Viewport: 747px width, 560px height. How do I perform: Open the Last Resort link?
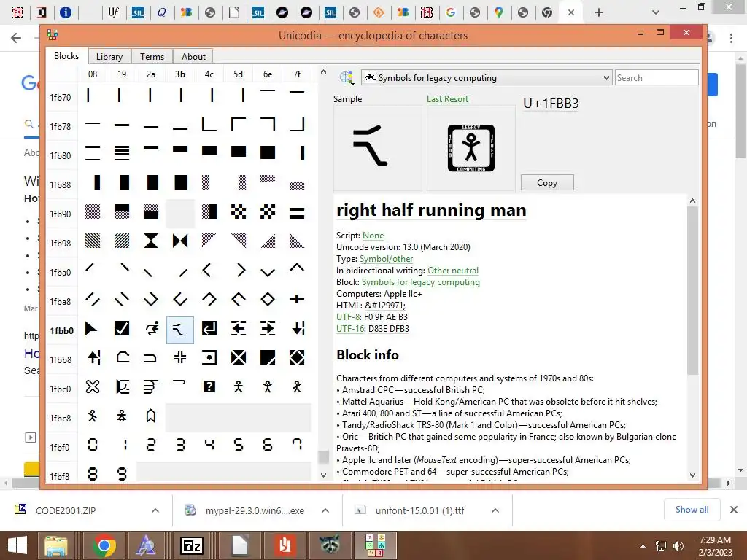point(447,99)
